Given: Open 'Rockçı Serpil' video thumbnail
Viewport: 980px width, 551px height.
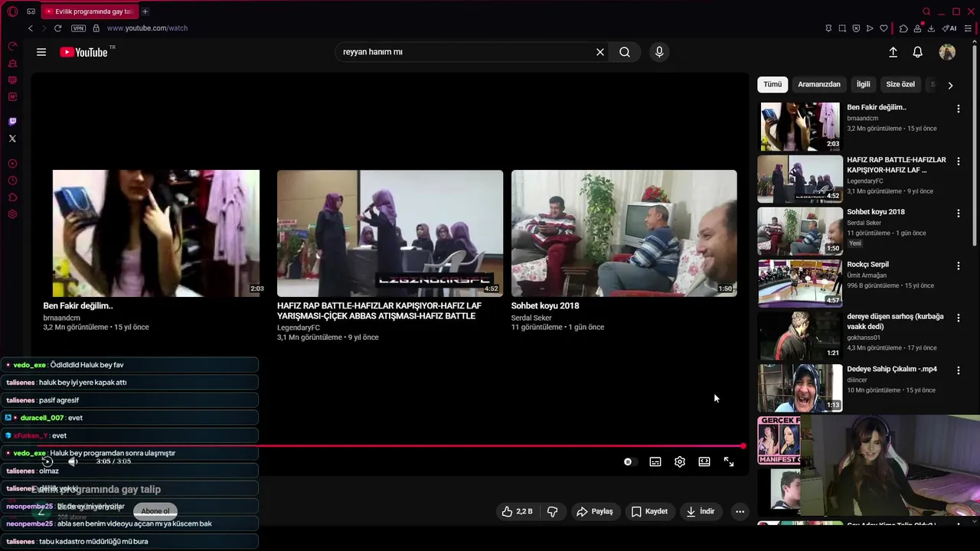Looking at the screenshot, I should (800, 283).
